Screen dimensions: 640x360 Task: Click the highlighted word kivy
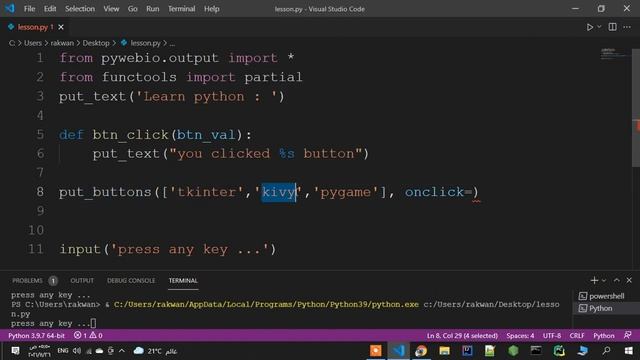(278, 192)
